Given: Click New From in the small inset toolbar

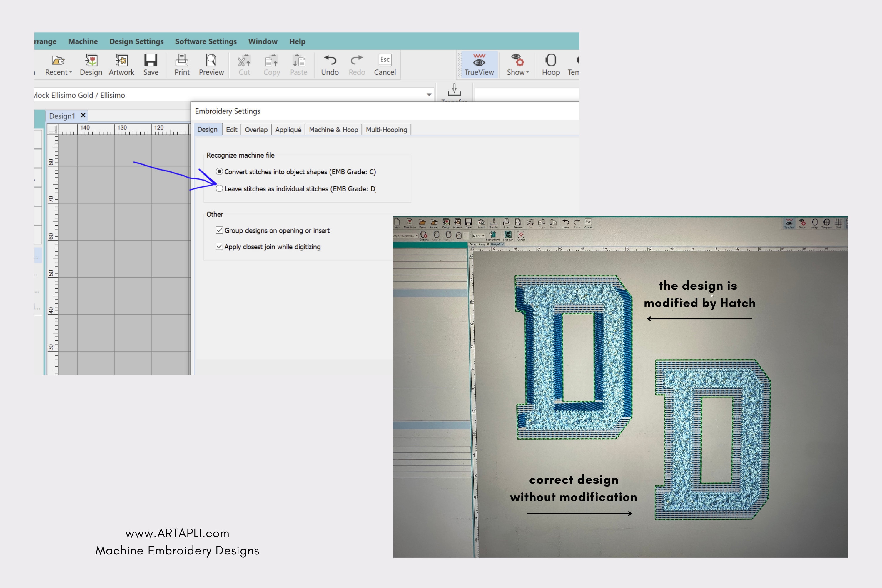Looking at the screenshot, I should click(x=410, y=223).
